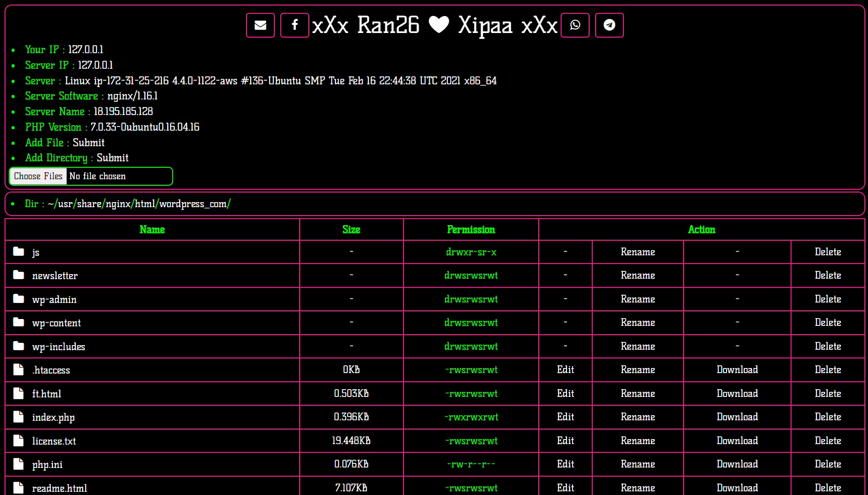Delete the js folder
This screenshot has height=495, width=868.
828,252
